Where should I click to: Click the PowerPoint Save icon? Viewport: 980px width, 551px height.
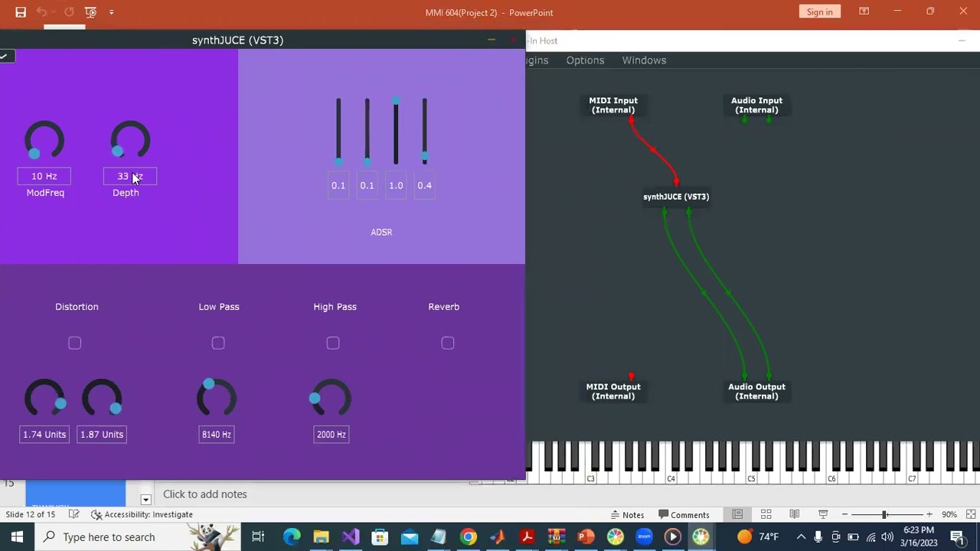21,12
